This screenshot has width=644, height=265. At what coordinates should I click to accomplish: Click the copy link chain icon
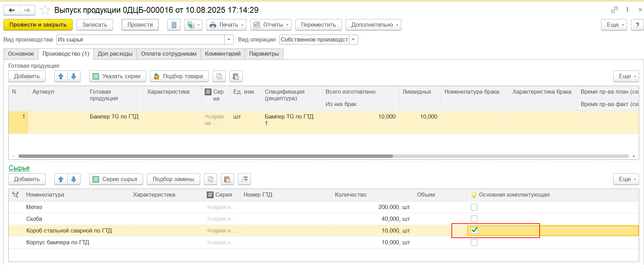pyautogui.click(x=614, y=10)
